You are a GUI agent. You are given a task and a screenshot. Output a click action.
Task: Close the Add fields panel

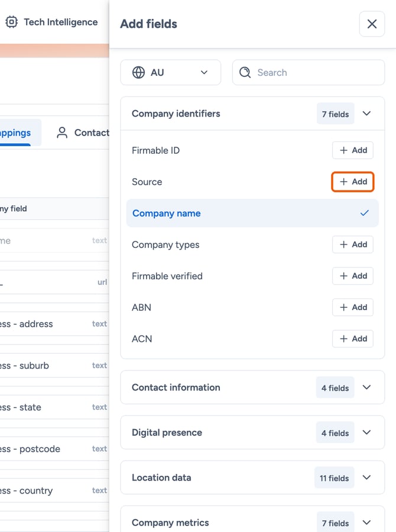pyautogui.click(x=372, y=24)
